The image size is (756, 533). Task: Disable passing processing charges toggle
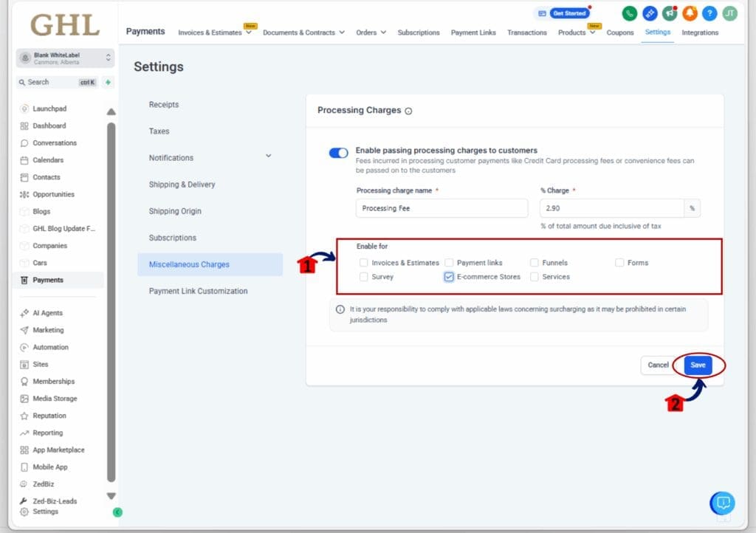[x=338, y=153]
